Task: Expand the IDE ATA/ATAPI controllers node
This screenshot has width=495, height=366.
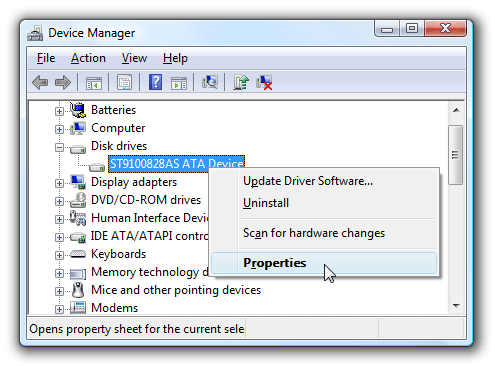Action: 59,237
